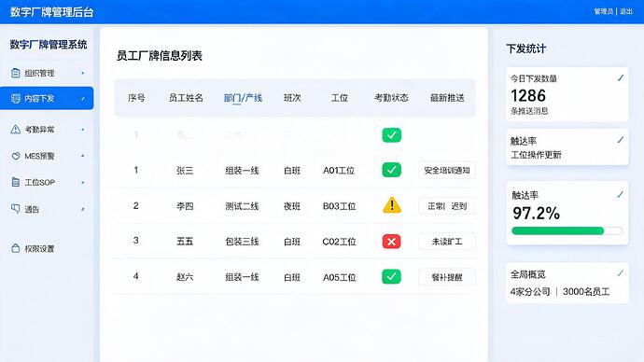Click the 工位 column header

(x=340, y=98)
